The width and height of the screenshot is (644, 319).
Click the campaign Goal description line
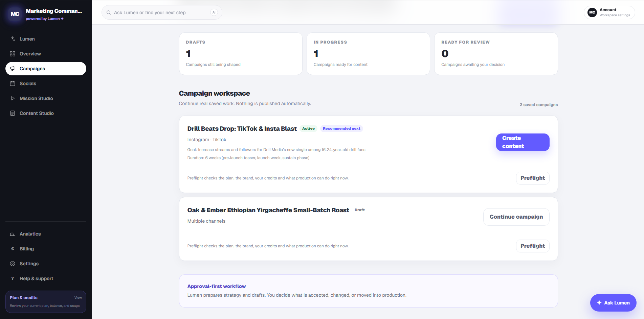click(276, 150)
